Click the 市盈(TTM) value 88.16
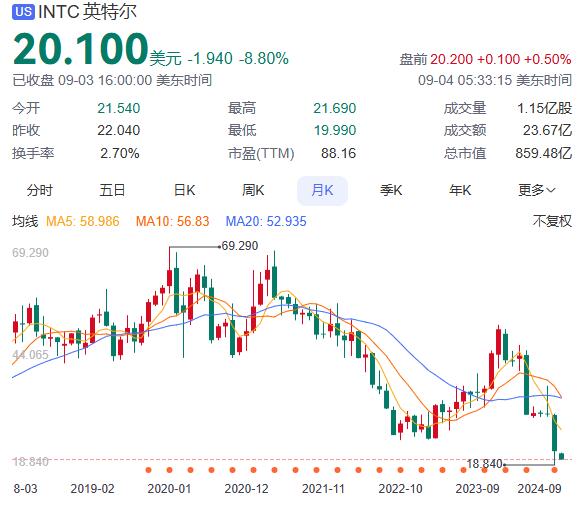This screenshot has width=581, height=505. pos(339,153)
